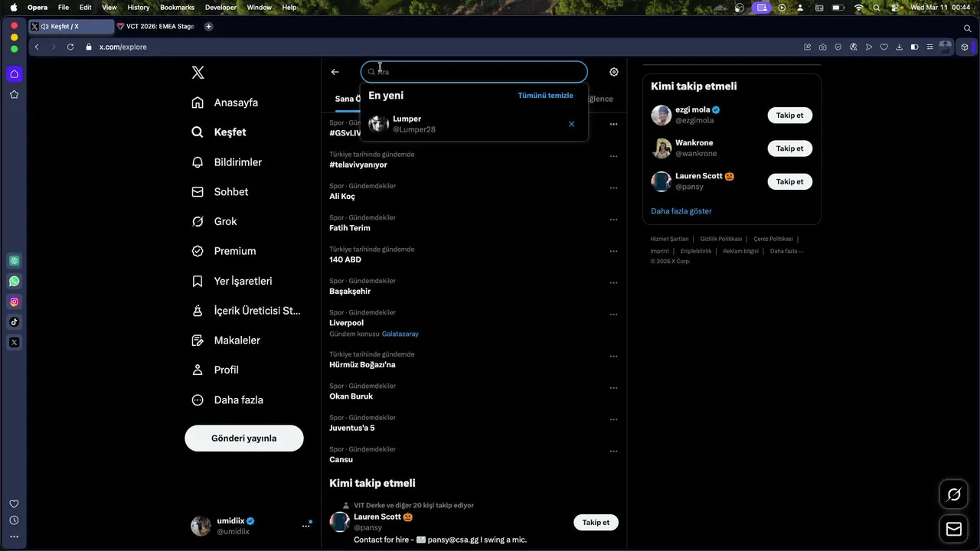Open Instagram in Opera sidebar
980x551 pixels.
coord(14,302)
